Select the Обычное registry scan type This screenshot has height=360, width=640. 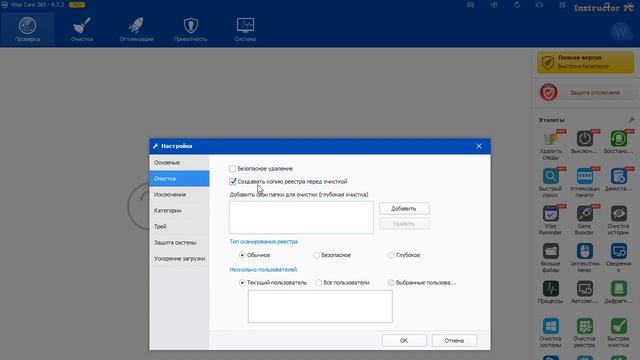click(242, 255)
